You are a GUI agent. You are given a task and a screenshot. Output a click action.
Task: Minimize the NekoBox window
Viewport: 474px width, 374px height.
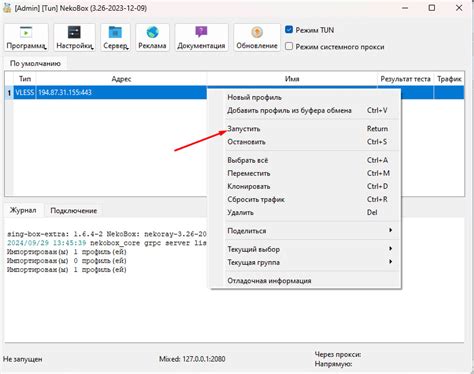click(405, 8)
